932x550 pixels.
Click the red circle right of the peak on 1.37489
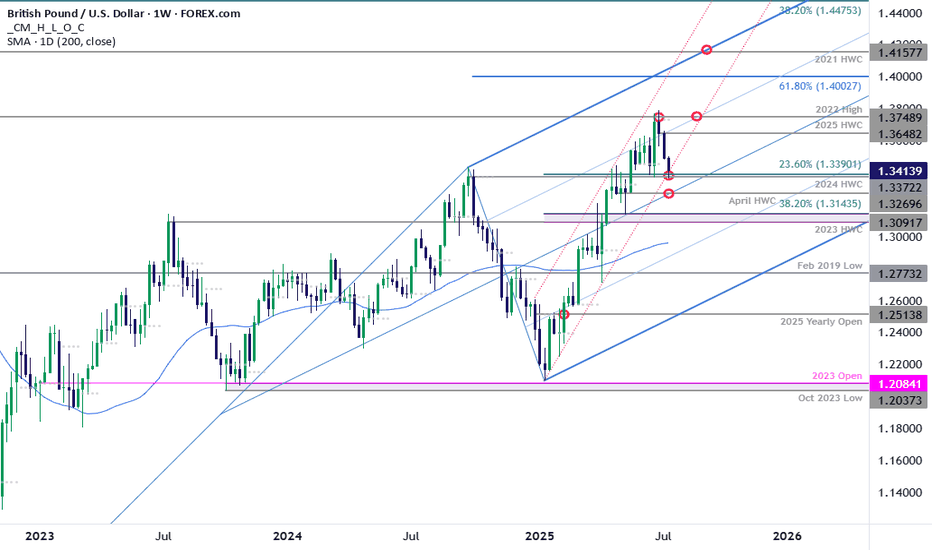(x=696, y=117)
